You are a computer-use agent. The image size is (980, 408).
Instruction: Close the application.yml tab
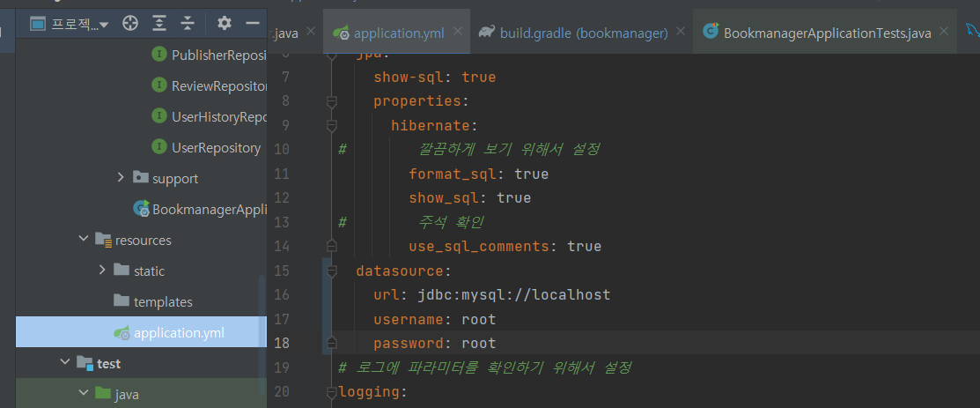tap(458, 31)
